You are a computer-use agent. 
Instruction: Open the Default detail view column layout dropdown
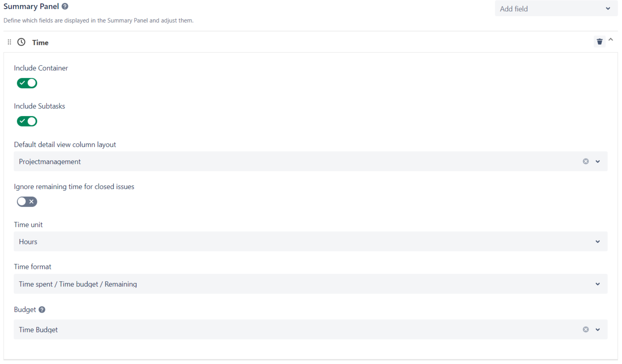click(597, 161)
